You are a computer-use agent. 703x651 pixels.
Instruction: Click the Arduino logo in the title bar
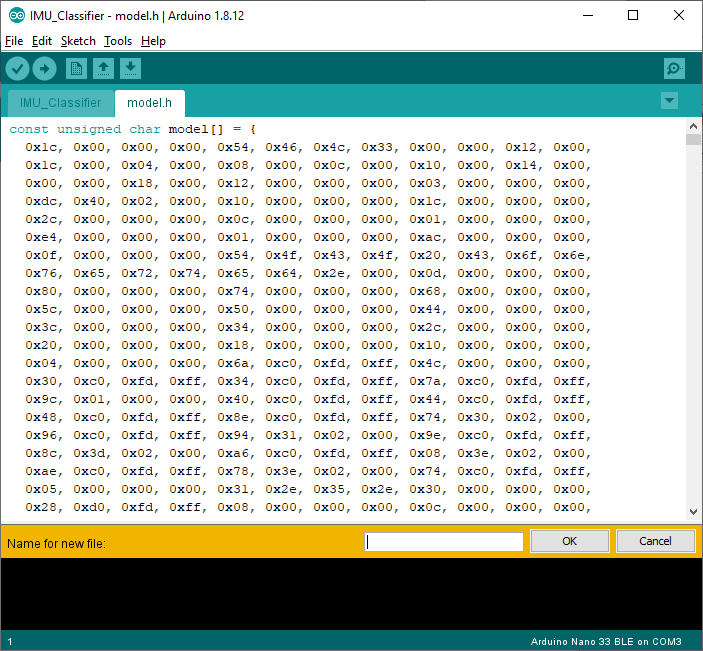17,16
